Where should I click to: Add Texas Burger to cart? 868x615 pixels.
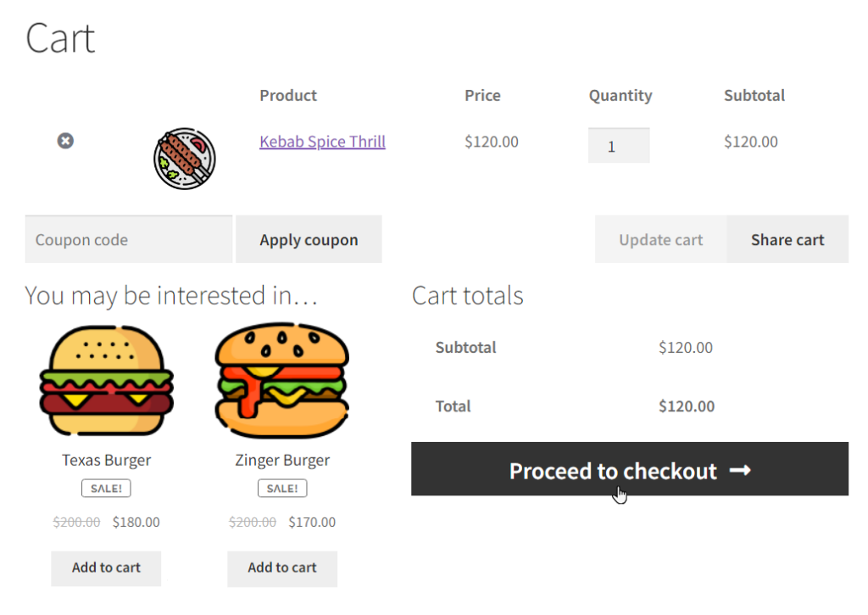pos(106,567)
